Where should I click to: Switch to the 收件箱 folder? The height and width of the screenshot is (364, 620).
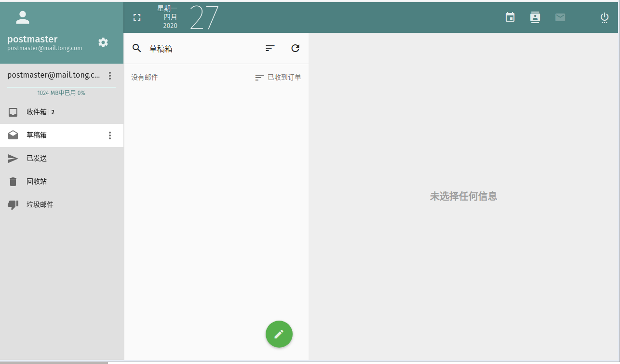(48, 112)
